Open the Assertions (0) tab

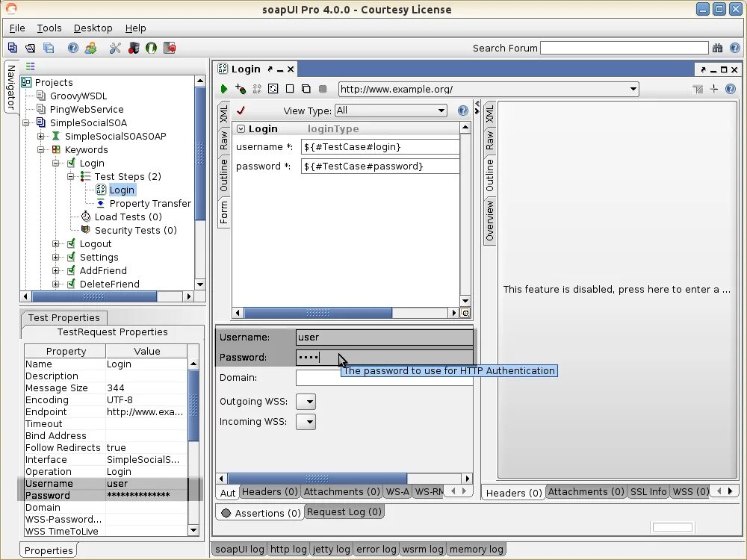coord(261,513)
